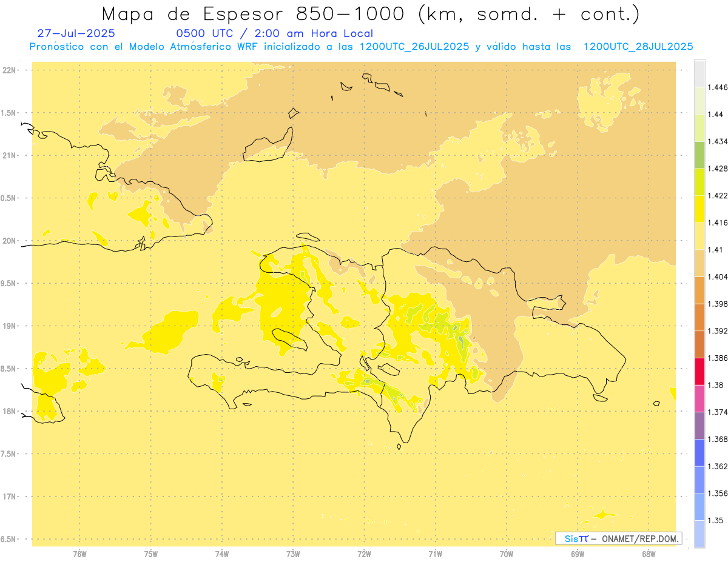Click the legend value '1.35'

(716, 520)
